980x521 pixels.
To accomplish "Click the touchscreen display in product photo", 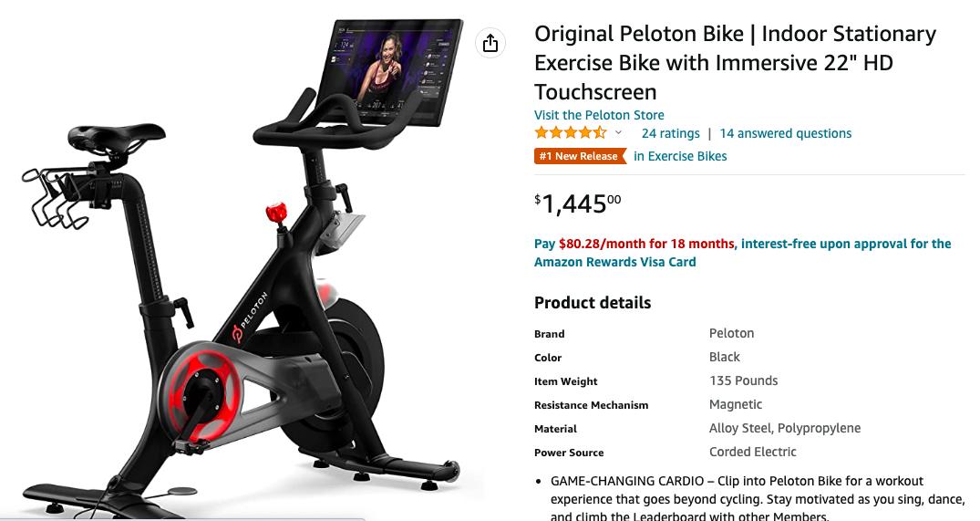I will (390, 70).
